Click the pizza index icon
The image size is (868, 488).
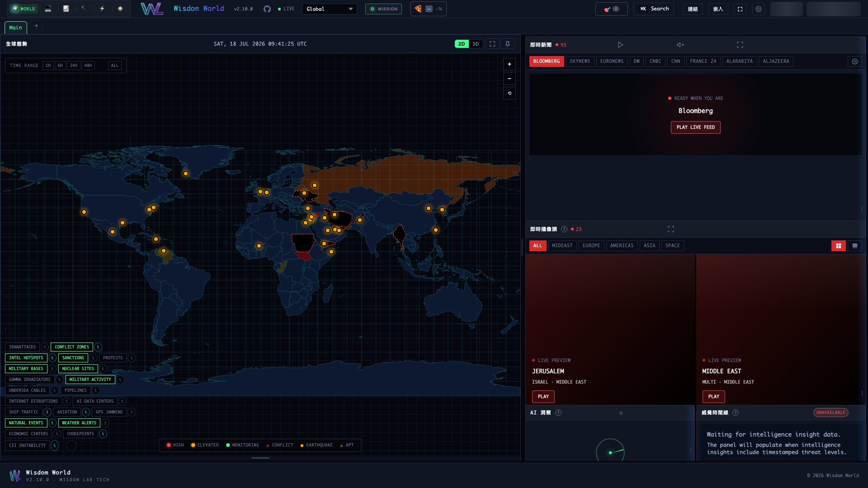point(418,9)
